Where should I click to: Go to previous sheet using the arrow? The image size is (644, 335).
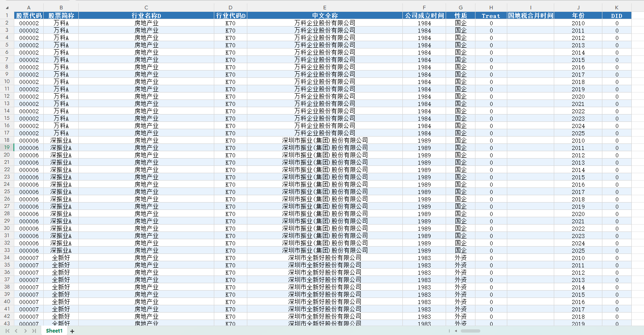pyautogui.click(x=16, y=331)
